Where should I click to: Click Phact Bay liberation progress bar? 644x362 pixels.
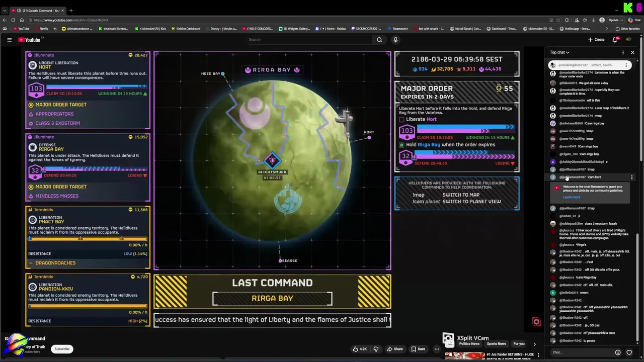(88, 239)
